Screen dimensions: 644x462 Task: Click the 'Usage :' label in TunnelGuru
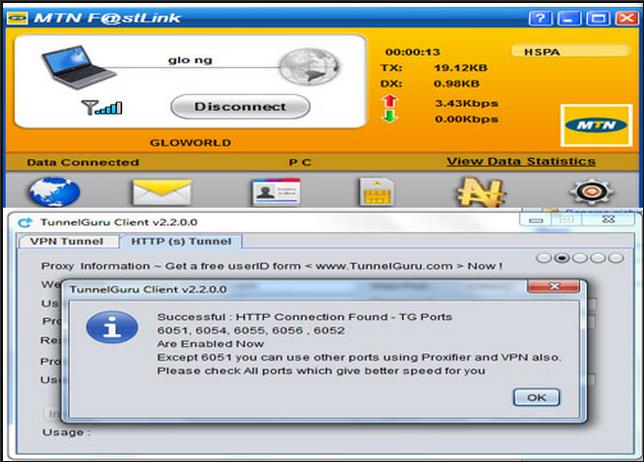67,432
